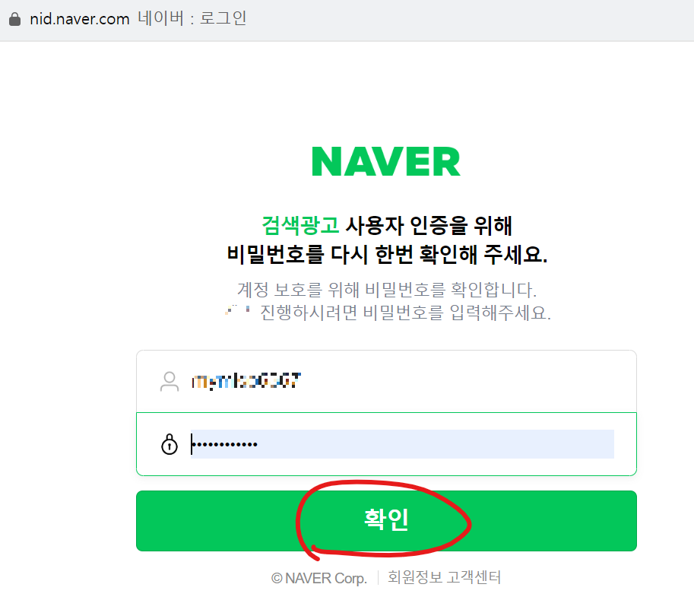Click the blurred account name before 진행하시려면
This screenshot has width=694, height=616.
click(238, 310)
